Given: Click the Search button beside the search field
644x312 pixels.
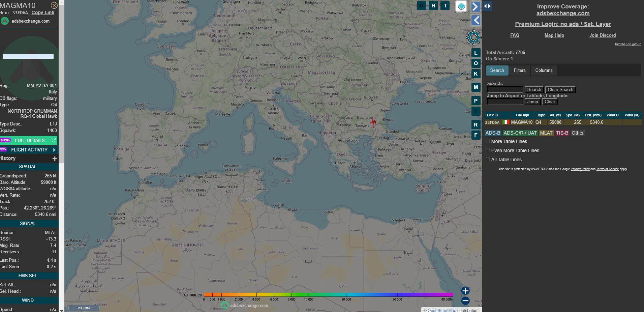Looking at the screenshot, I should 534,90.
